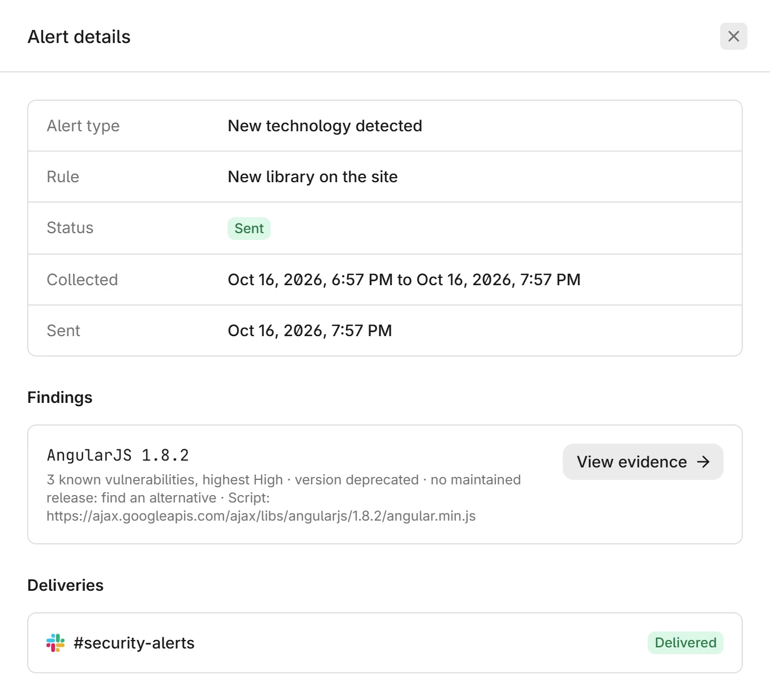
Task: Click the Rule field label
Action: coord(63,177)
